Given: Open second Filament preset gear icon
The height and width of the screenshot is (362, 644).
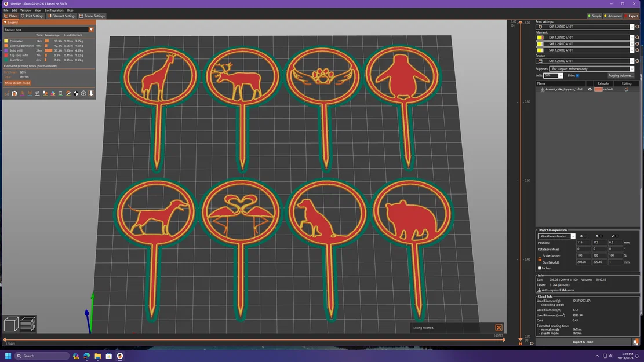Looking at the screenshot, I should pos(637,43).
